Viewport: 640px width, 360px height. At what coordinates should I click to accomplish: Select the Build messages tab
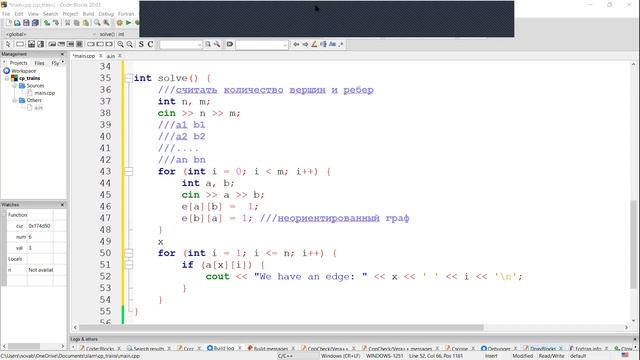click(271, 349)
